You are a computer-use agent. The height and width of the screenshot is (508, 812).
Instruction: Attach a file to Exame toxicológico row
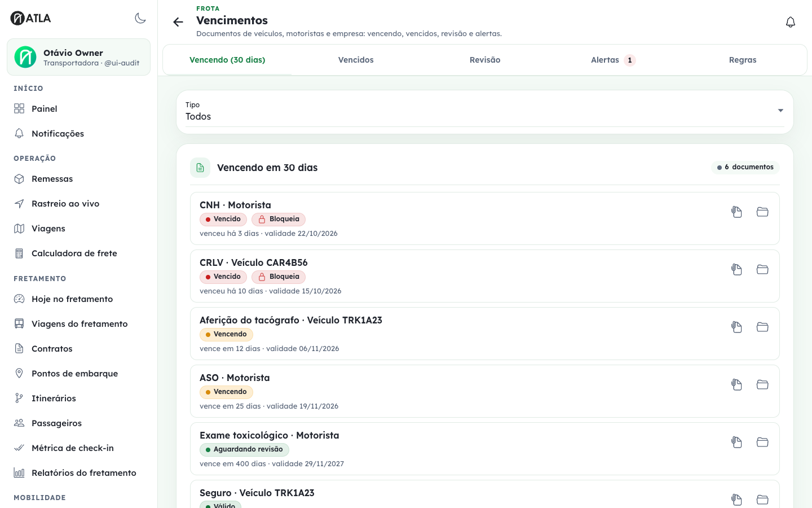(736, 442)
